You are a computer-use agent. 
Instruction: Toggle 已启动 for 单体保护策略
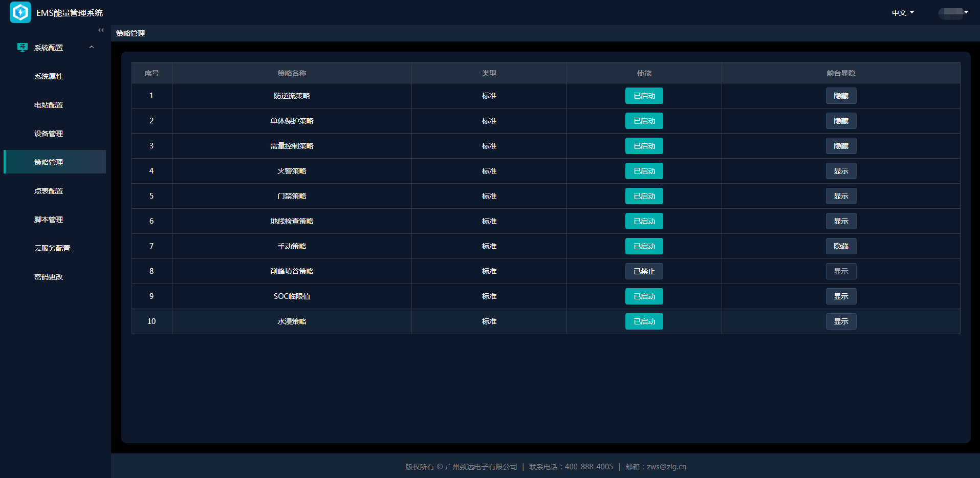coord(644,121)
